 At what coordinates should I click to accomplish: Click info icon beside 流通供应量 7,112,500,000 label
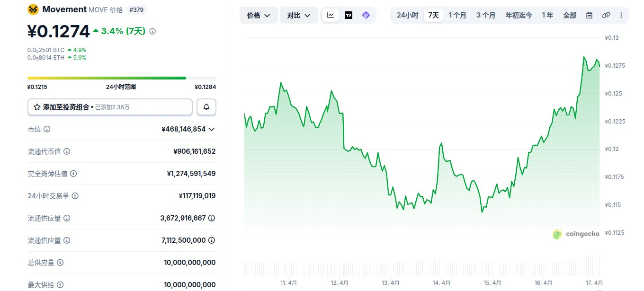[67, 240]
